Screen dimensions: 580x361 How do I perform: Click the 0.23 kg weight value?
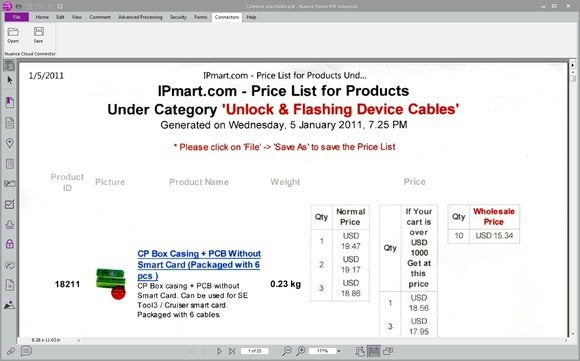coord(286,284)
